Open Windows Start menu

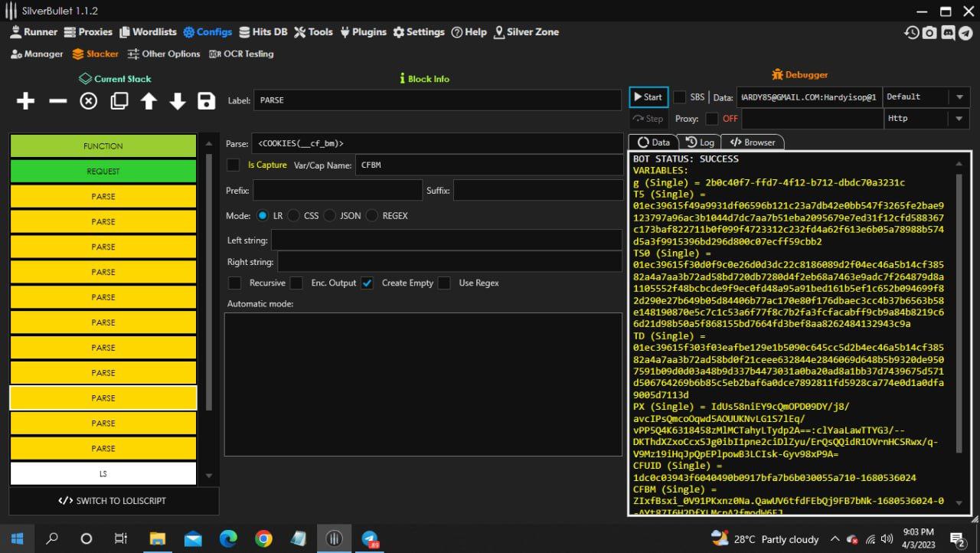pos(17,538)
